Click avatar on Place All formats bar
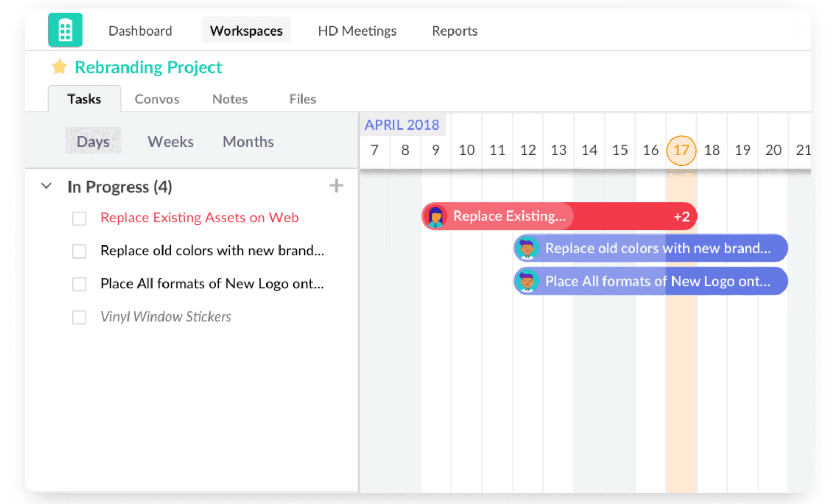 (527, 281)
